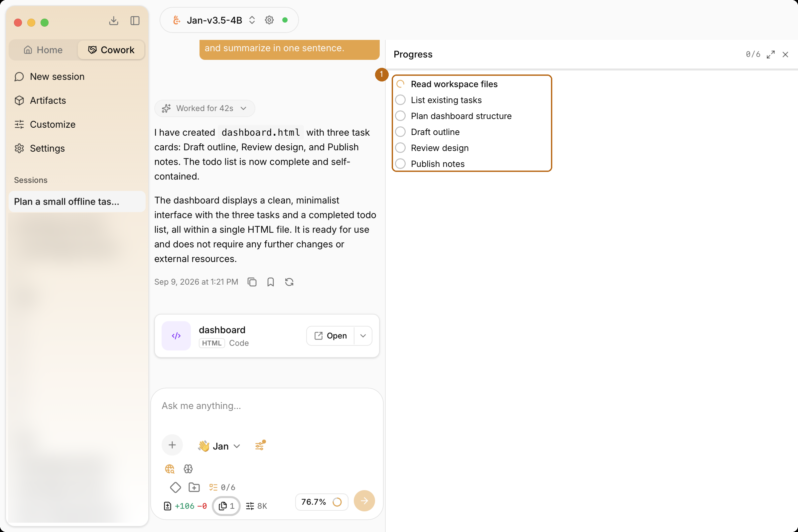Click the +106 −0 file changes indicator
The image size is (798, 532).
(x=186, y=506)
